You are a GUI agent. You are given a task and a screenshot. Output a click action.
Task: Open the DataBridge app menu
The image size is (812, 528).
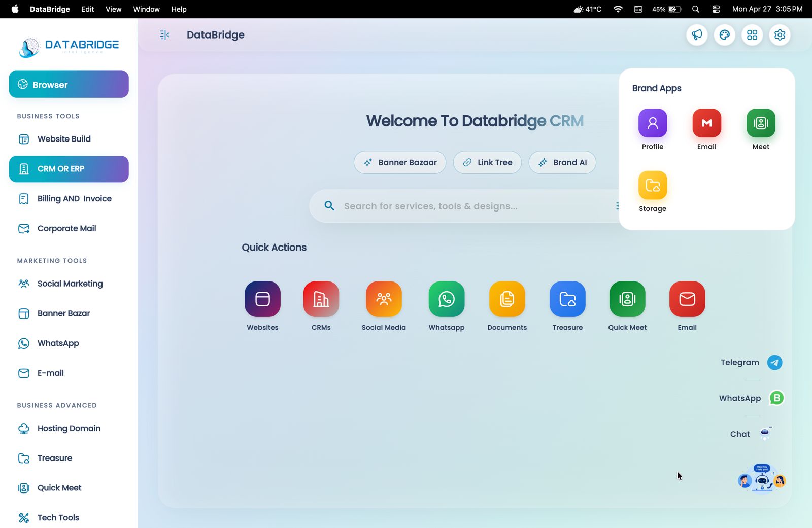[50, 9]
